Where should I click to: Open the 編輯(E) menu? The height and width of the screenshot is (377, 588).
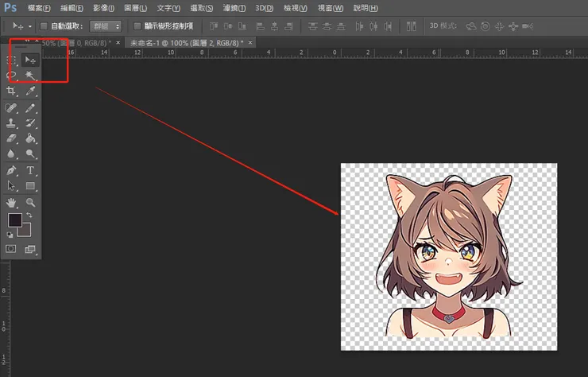(x=72, y=8)
